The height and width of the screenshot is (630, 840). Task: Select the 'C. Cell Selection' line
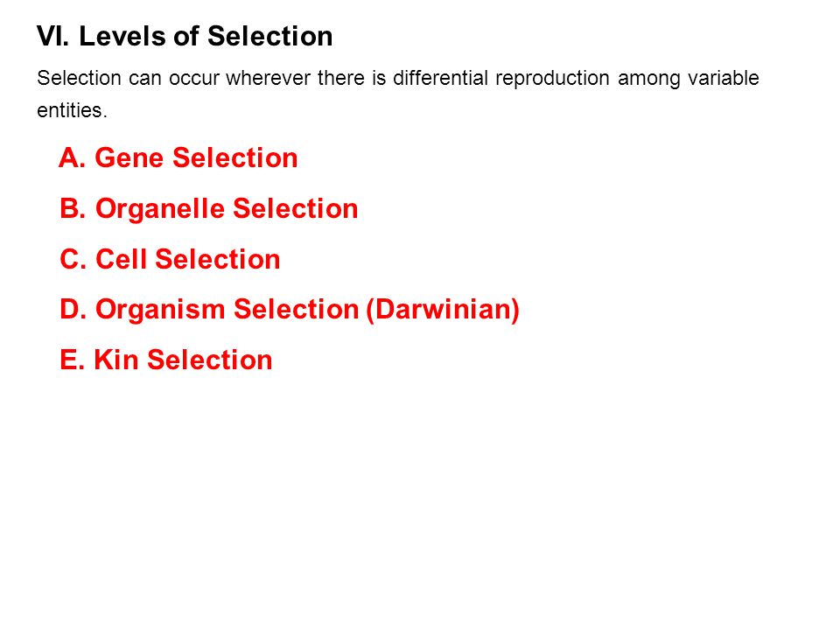(x=170, y=259)
